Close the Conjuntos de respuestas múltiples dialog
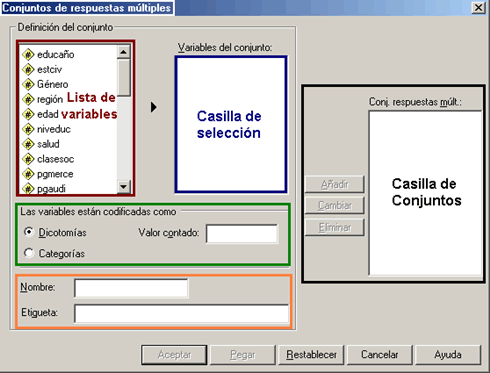This screenshot has width=490, height=373. [478, 7]
